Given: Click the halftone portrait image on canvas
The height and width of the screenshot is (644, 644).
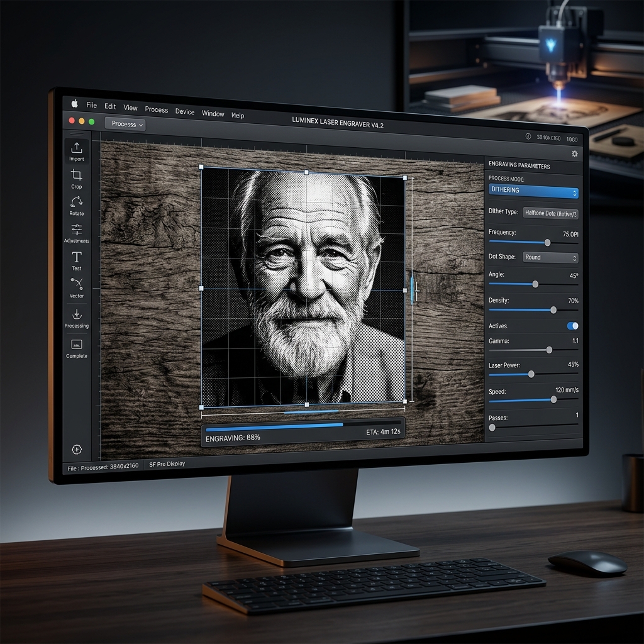Looking at the screenshot, I should click(x=303, y=287).
